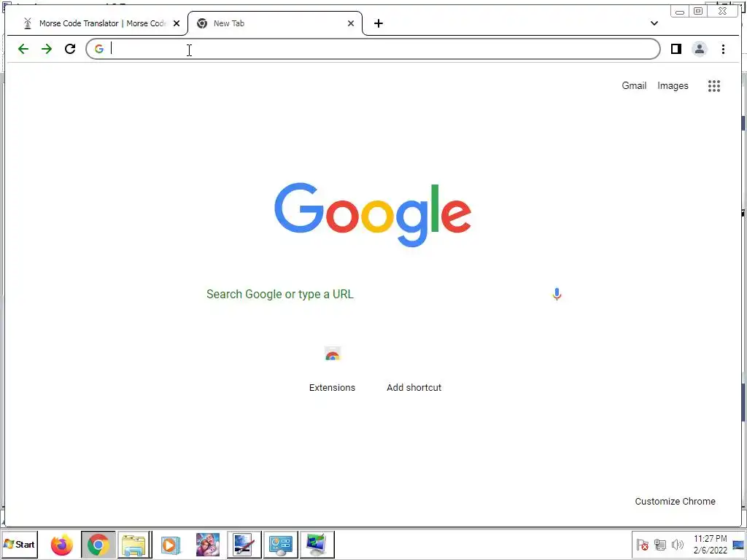The height and width of the screenshot is (560, 747).
Task: Click the volume speaker tray icon
Action: tap(677, 545)
